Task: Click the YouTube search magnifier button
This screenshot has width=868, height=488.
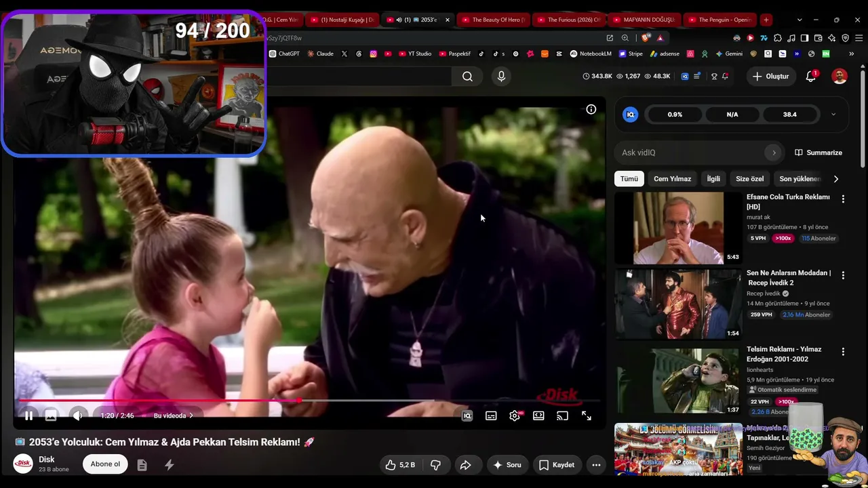Action: pyautogui.click(x=467, y=77)
